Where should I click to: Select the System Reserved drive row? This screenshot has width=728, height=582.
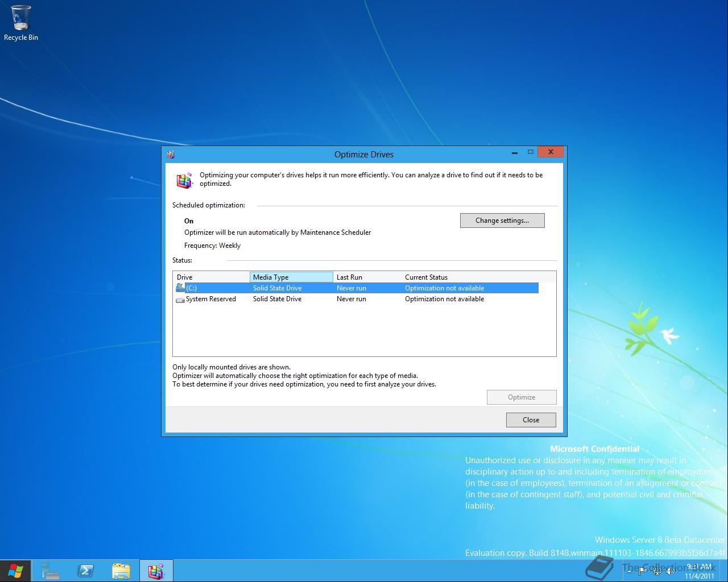tap(356, 299)
